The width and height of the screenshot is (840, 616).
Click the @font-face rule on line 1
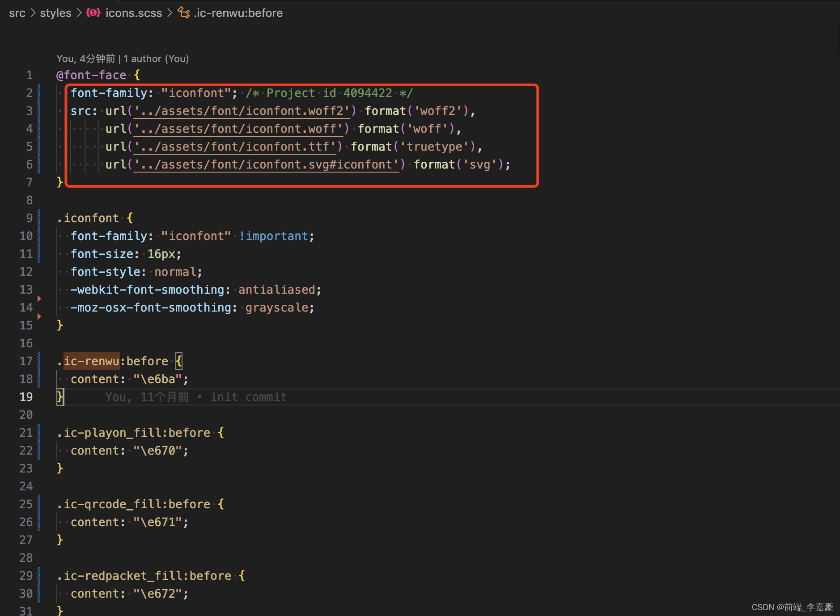click(x=91, y=75)
